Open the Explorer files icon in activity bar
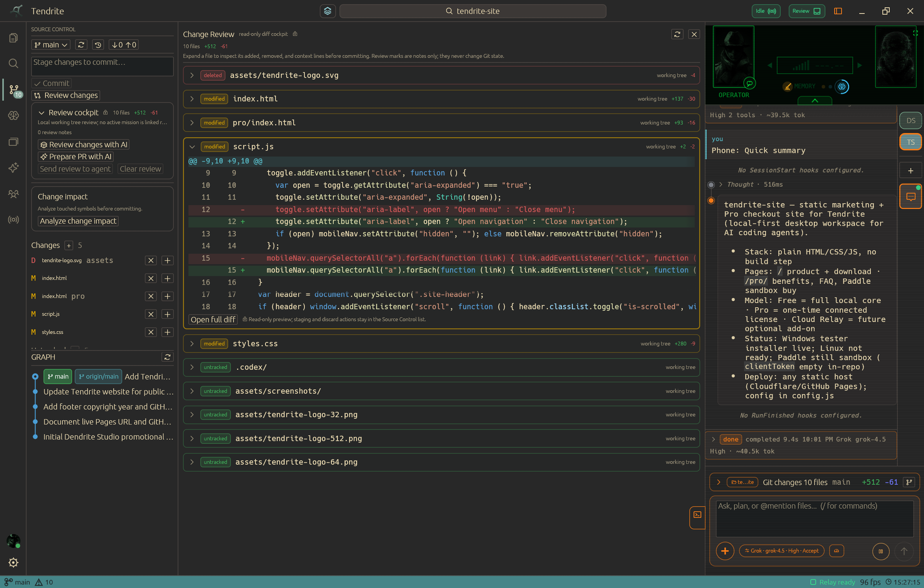Screen dimensions: 924x588 click(13, 38)
